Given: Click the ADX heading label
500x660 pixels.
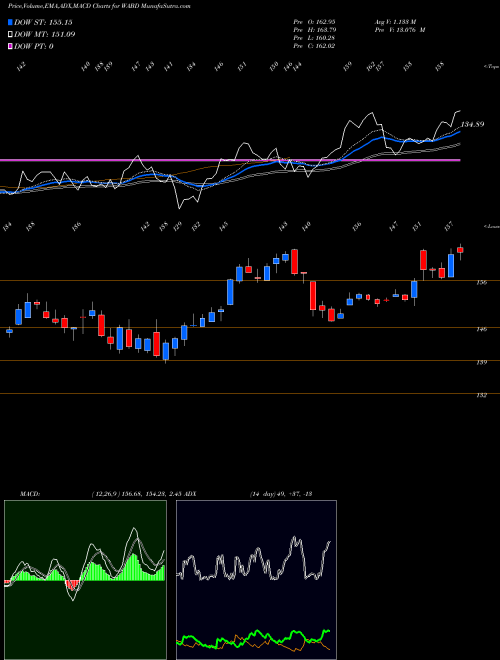Looking at the screenshot, I should pos(190,494).
